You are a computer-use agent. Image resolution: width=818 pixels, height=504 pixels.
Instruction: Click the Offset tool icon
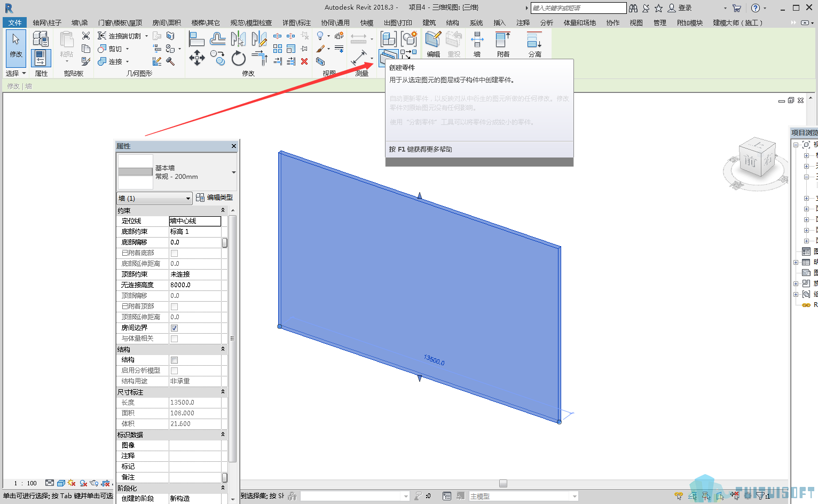[x=217, y=38]
